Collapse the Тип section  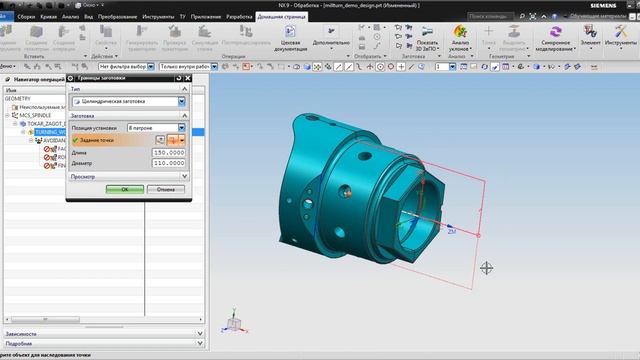[184, 89]
